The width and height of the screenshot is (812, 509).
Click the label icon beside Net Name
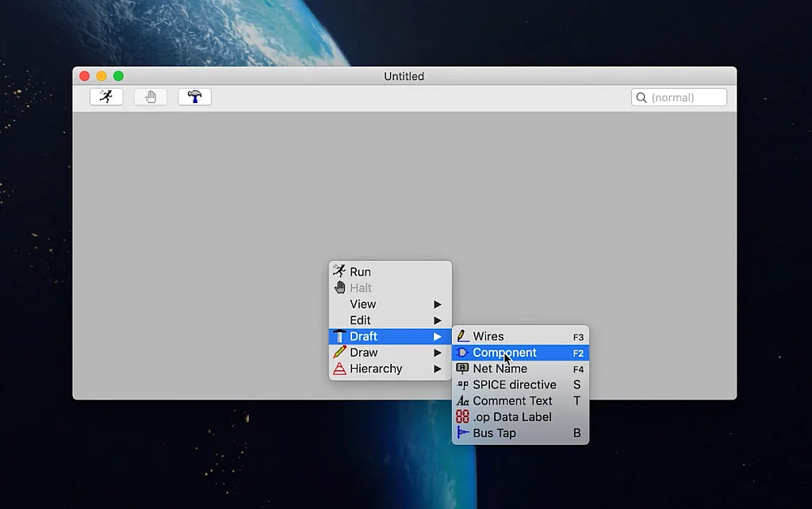coord(462,369)
